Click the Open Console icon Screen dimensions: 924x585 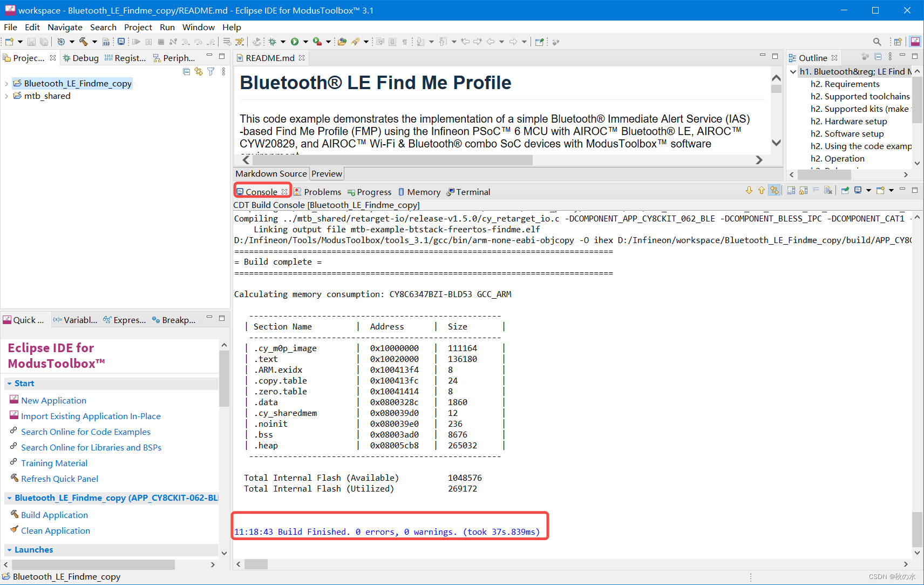(880, 190)
